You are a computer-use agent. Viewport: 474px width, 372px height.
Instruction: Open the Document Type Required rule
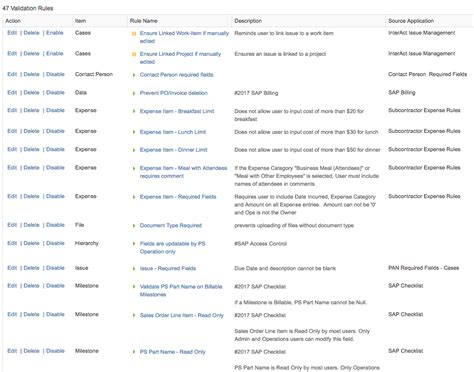(171, 226)
